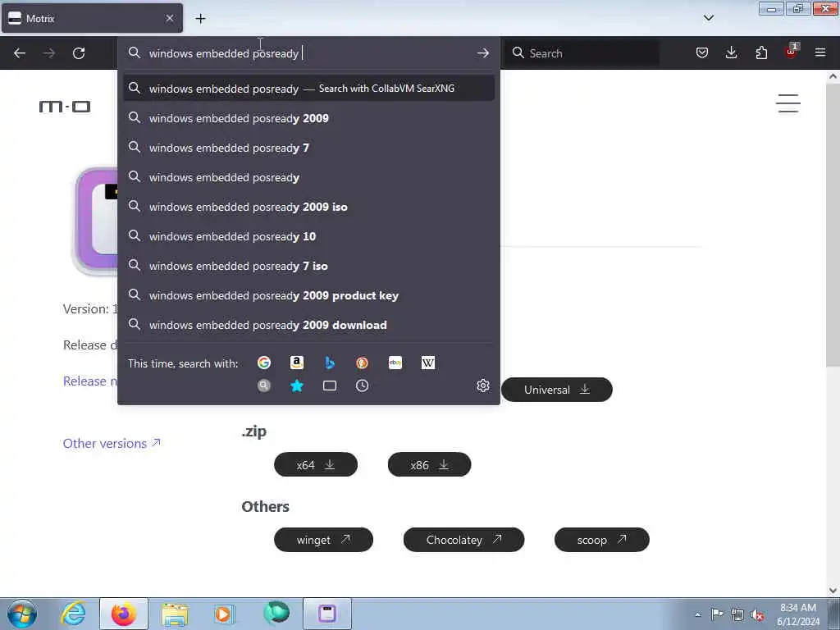Go back to previous page

(x=20, y=53)
